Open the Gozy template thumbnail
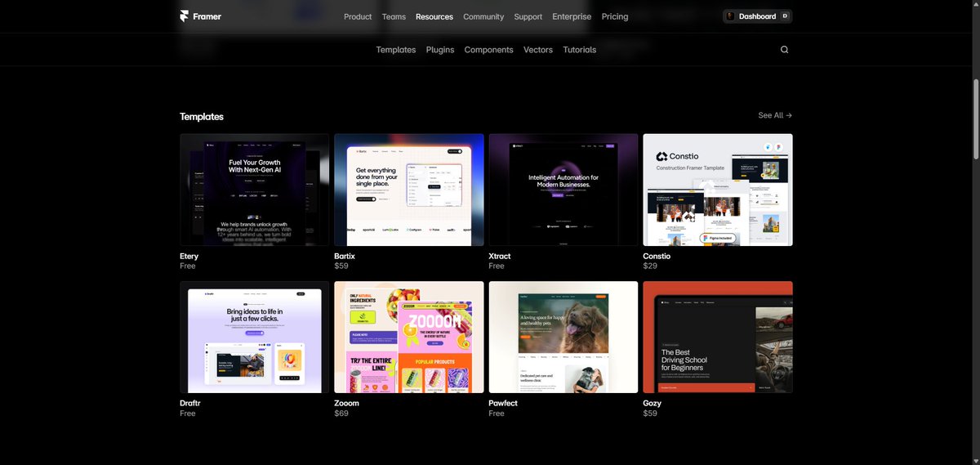 point(718,337)
